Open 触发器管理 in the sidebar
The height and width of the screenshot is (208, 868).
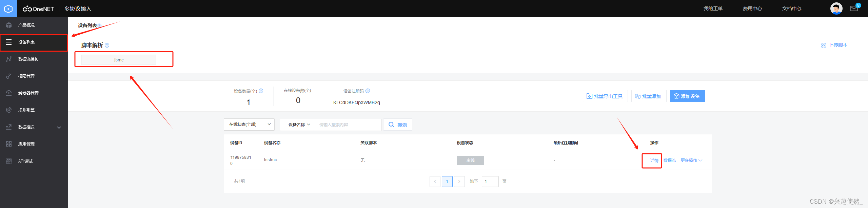click(28, 93)
